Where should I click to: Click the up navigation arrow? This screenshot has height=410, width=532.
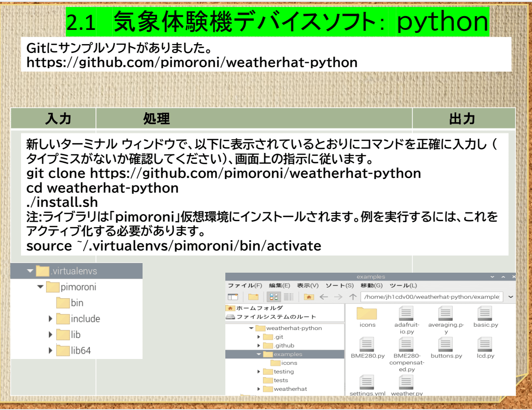352,297
